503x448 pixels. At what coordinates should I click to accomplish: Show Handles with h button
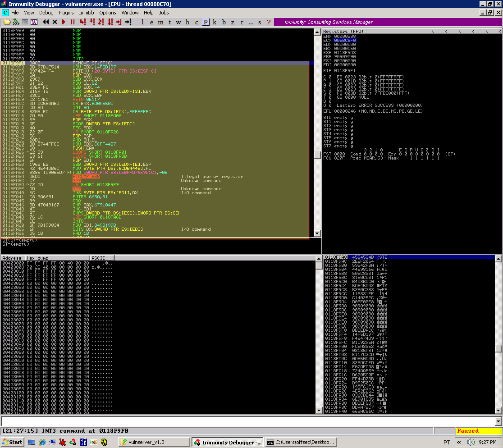click(x=187, y=22)
